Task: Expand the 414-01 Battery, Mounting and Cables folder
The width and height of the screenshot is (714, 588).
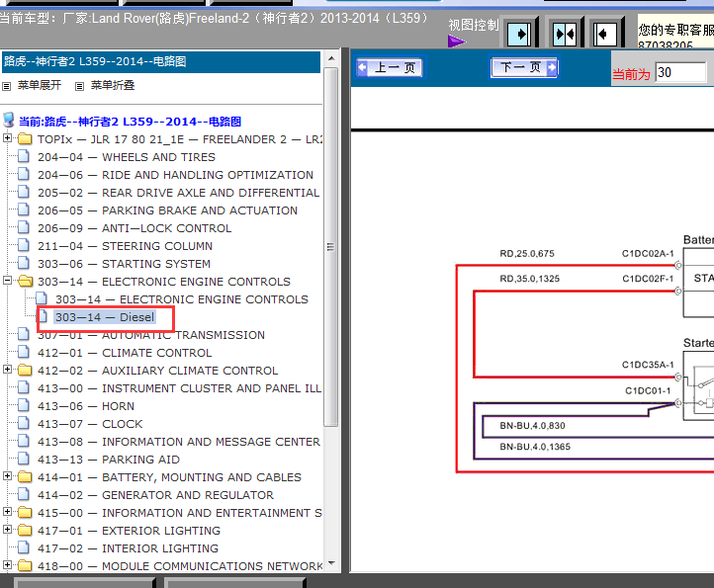Action: [8, 477]
